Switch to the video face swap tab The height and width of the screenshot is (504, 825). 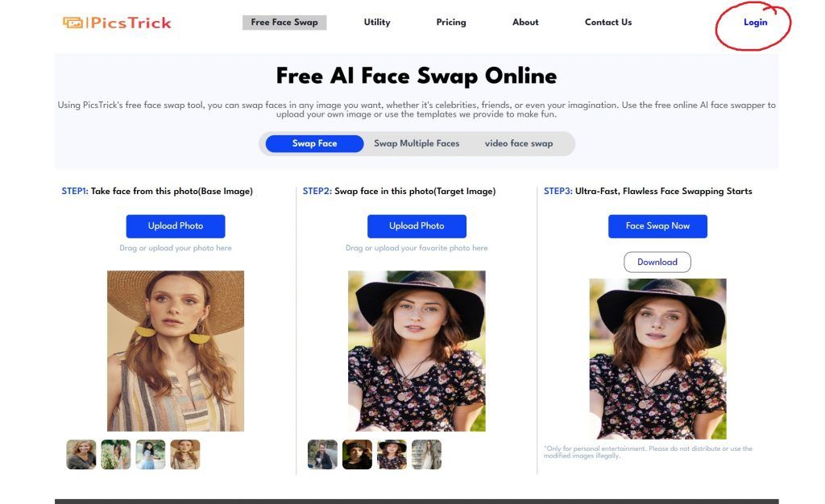point(519,143)
